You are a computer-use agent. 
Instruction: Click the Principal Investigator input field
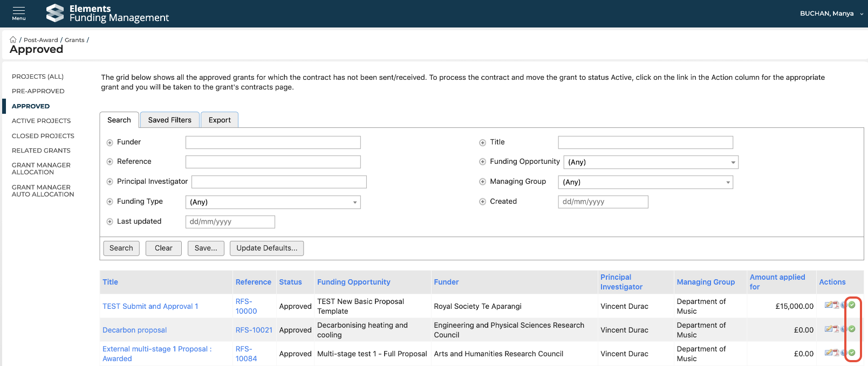pyautogui.click(x=279, y=182)
